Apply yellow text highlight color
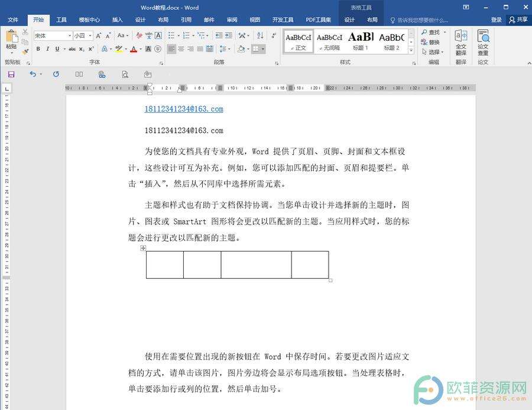Image resolution: width=532 pixels, height=410 pixels. [x=118, y=49]
